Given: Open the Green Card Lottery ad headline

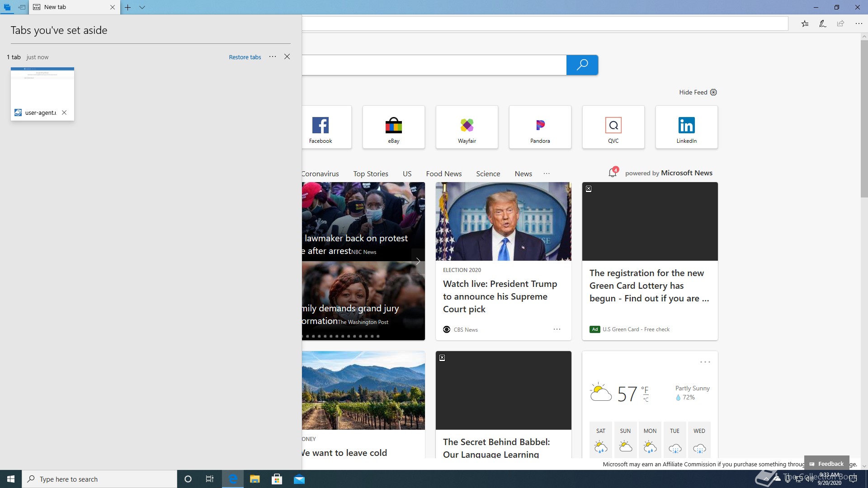Looking at the screenshot, I should pyautogui.click(x=649, y=286).
